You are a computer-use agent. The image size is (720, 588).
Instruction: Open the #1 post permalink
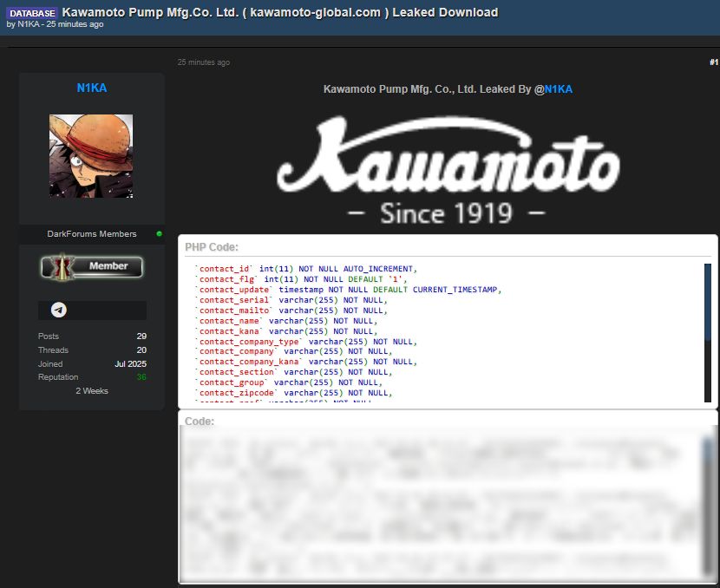pyautogui.click(x=714, y=62)
